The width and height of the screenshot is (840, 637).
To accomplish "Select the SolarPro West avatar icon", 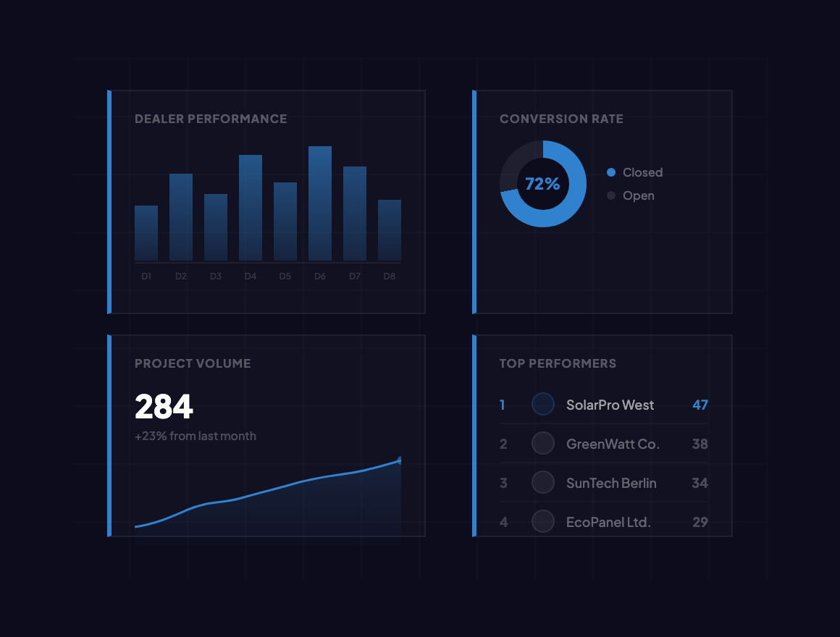I will tap(543, 404).
